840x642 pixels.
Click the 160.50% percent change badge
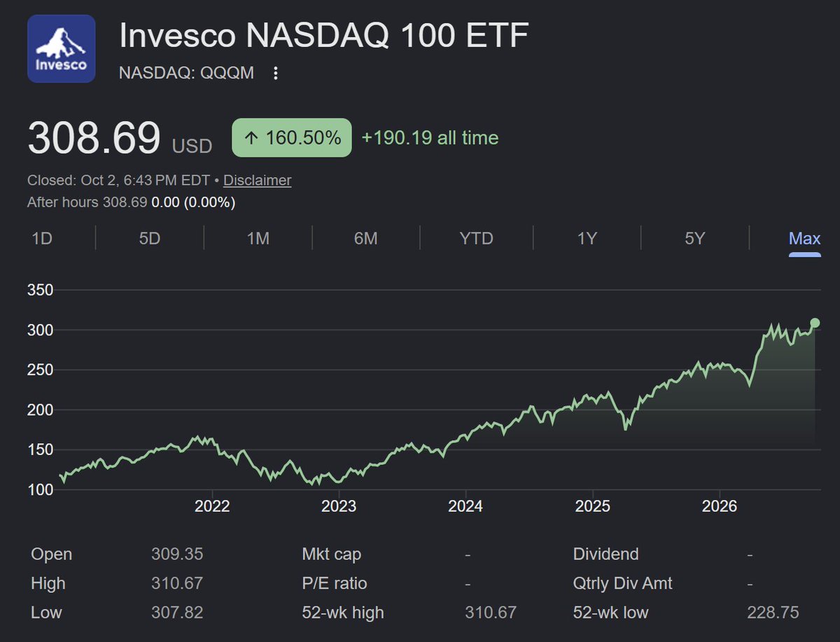[x=292, y=138]
